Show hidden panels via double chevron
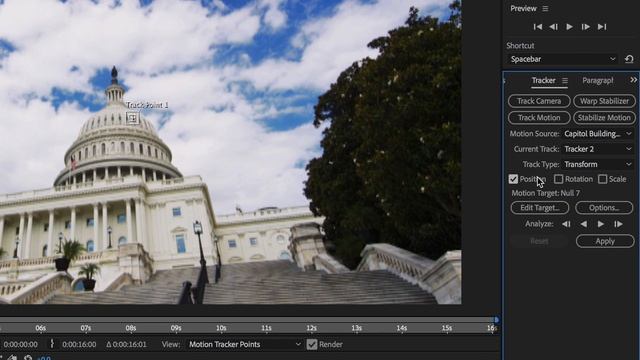 coord(633,80)
